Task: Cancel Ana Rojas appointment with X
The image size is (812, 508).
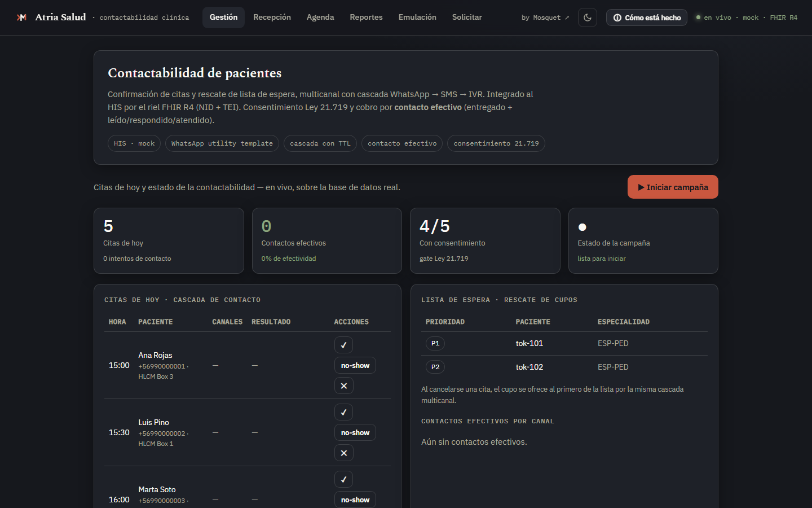Action: (343, 386)
